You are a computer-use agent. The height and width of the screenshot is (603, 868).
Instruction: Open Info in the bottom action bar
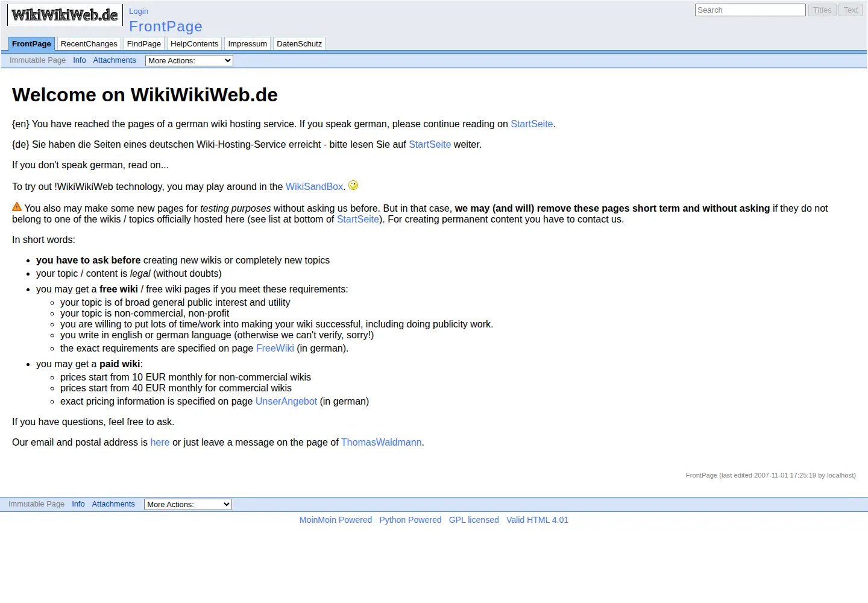[x=78, y=504]
